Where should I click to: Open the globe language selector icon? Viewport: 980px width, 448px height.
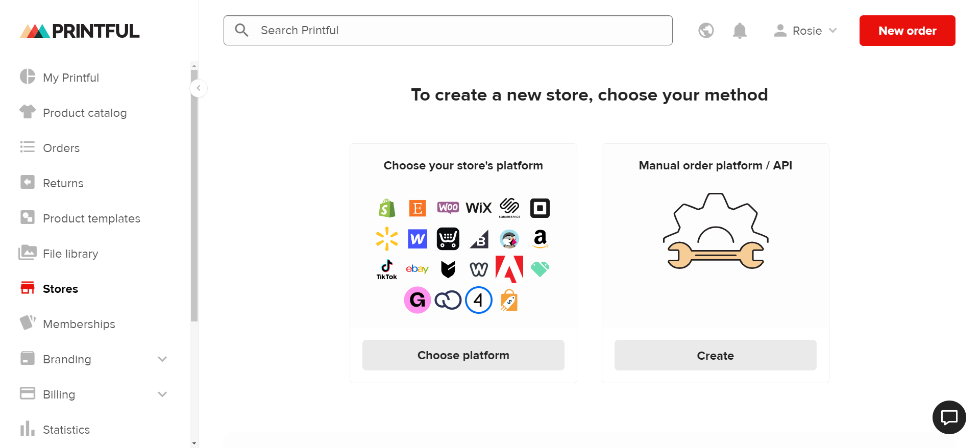(706, 31)
